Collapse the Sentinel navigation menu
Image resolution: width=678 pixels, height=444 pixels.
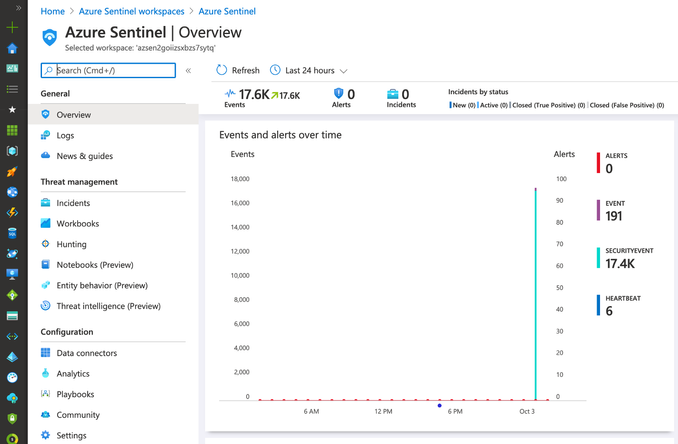click(x=188, y=70)
